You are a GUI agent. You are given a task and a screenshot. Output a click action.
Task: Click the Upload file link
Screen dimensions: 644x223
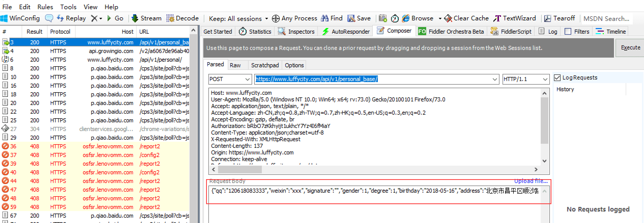[531, 181]
